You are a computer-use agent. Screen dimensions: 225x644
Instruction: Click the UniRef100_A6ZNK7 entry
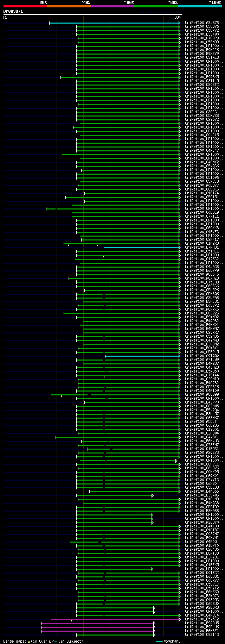point(202,418)
